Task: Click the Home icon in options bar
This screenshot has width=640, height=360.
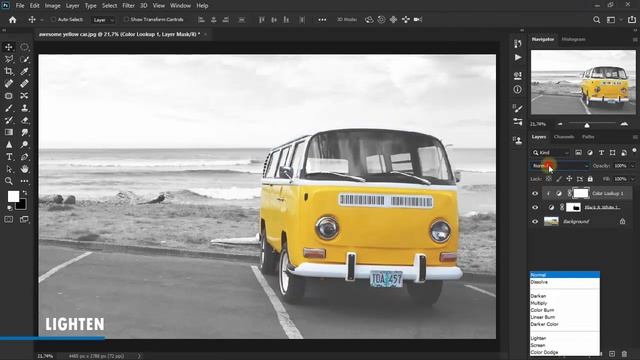Action: point(13,20)
